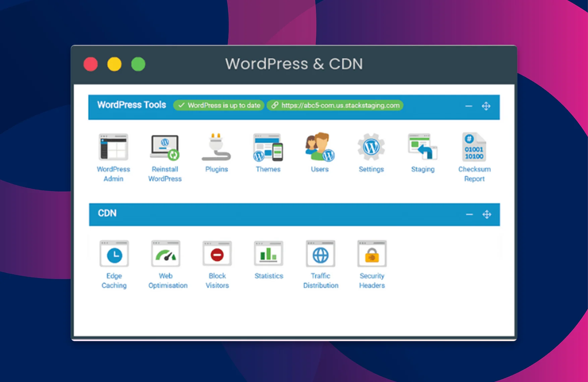
Task: Click the green maximize window dot
Action: tap(138, 64)
